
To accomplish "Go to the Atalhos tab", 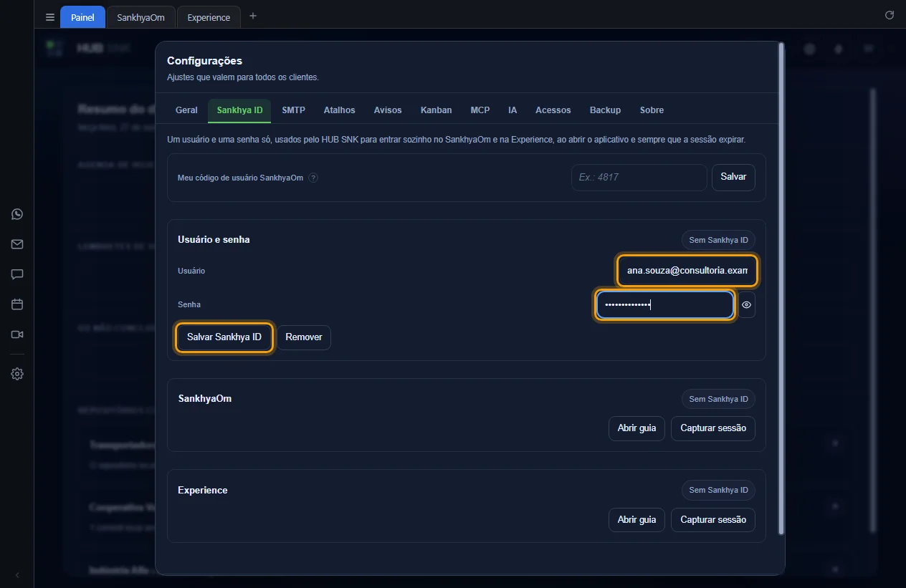I will [x=340, y=110].
